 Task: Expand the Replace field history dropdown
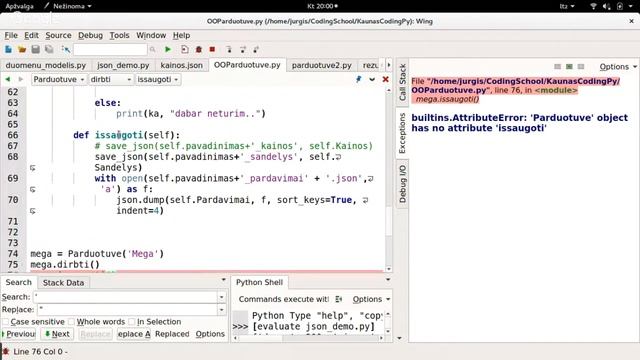point(222,310)
